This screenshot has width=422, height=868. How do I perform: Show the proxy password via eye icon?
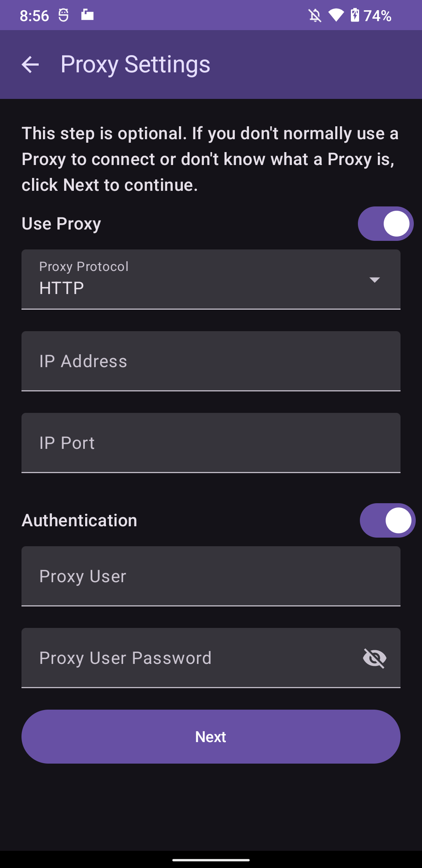(374, 658)
